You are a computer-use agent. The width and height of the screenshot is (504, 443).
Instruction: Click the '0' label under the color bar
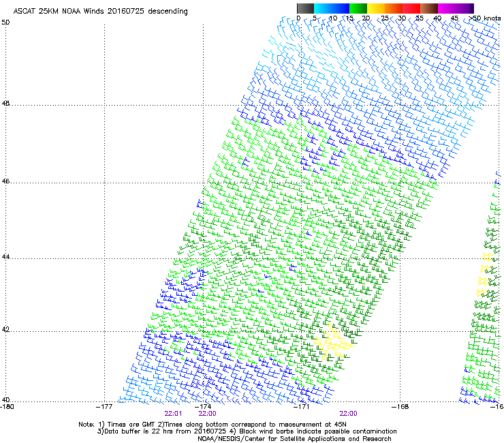[298, 18]
